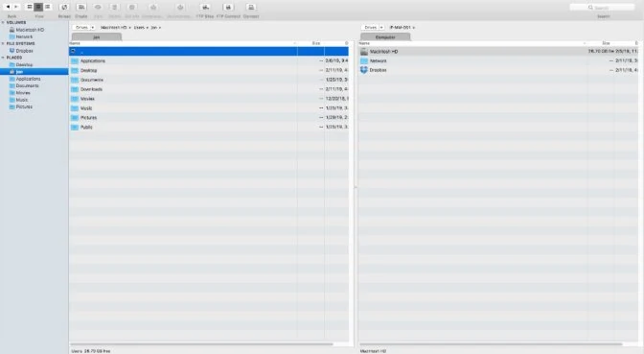This screenshot has width=644, height=354.
Task: Click jan in the left breadcrumb path
Action: (x=154, y=28)
